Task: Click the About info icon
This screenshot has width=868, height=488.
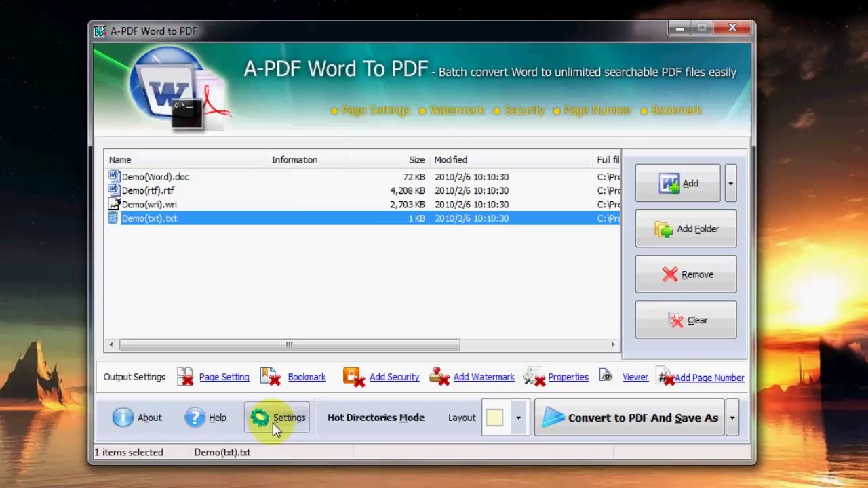Action: [x=123, y=418]
